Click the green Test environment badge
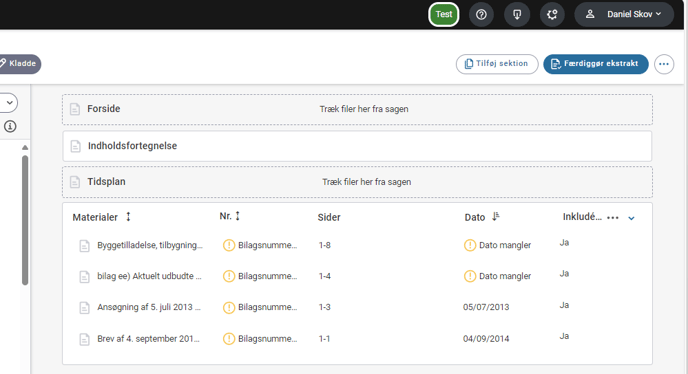This screenshot has height=374, width=688. click(444, 14)
